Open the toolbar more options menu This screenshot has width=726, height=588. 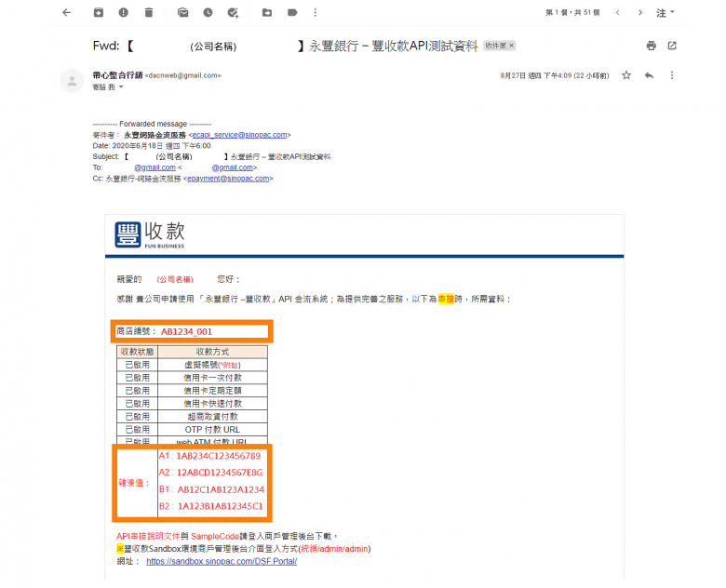coord(316,12)
